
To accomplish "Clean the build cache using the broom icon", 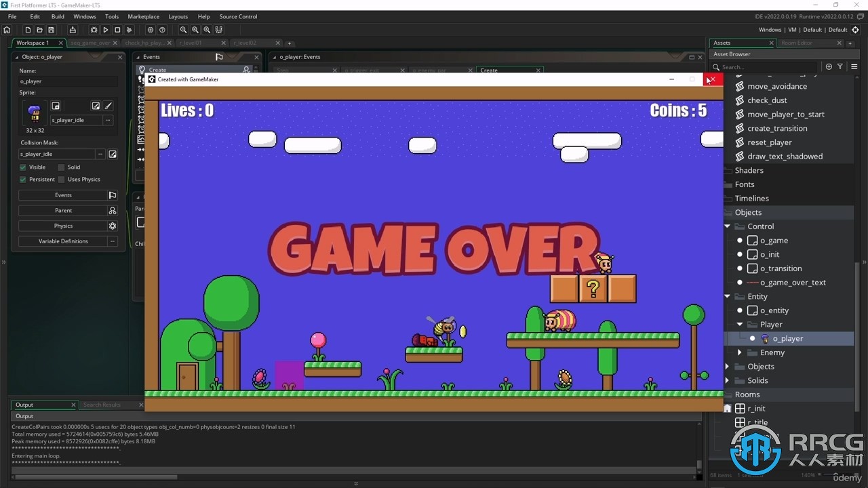I will pyautogui.click(x=129, y=30).
